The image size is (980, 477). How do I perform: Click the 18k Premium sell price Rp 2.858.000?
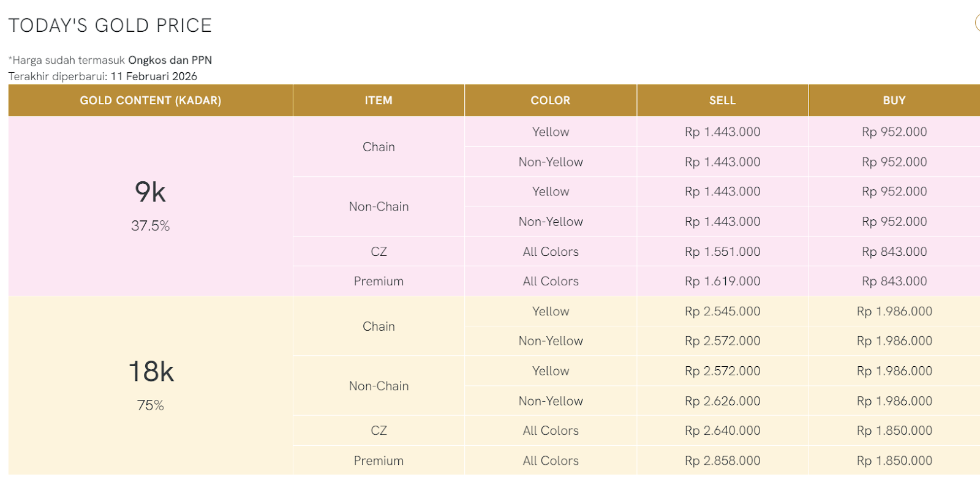(x=722, y=461)
